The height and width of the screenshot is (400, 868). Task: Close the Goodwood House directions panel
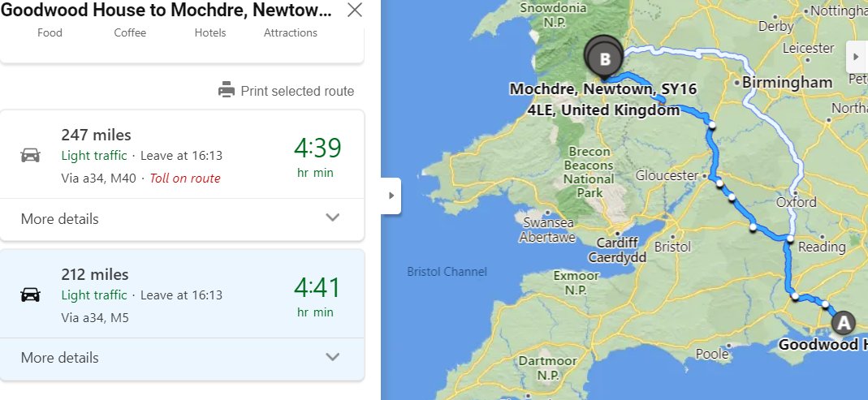click(x=354, y=10)
